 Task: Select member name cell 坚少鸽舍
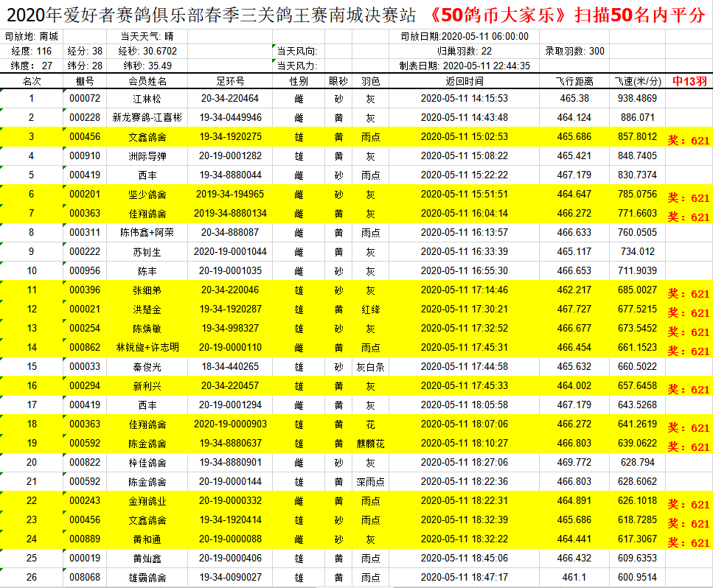147,195
